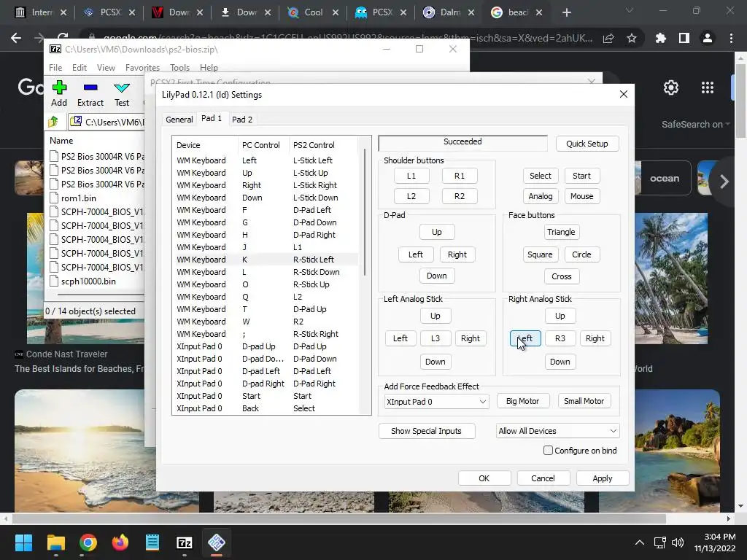Open the Dalm browser tab
Viewport: 747px width, 560px height.
pyautogui.click(x=449, y=12)
